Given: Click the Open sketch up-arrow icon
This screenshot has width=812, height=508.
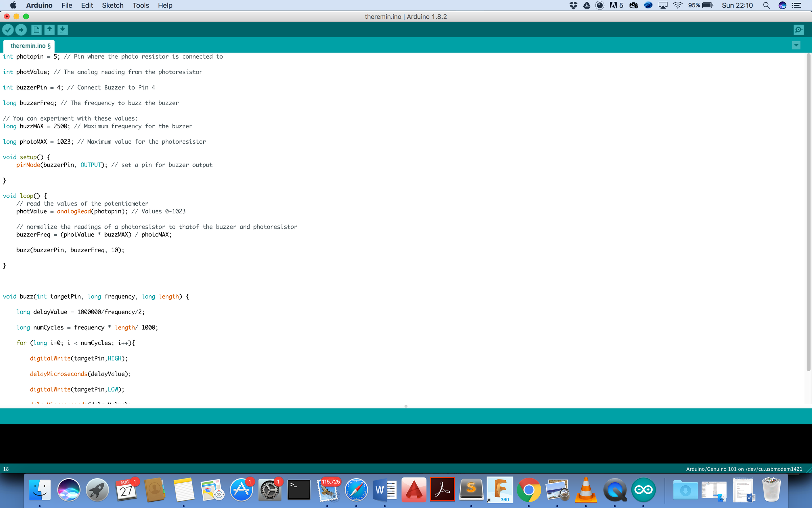Looking at the screenshot, I should pyautogui.click(x=49, y=30).
